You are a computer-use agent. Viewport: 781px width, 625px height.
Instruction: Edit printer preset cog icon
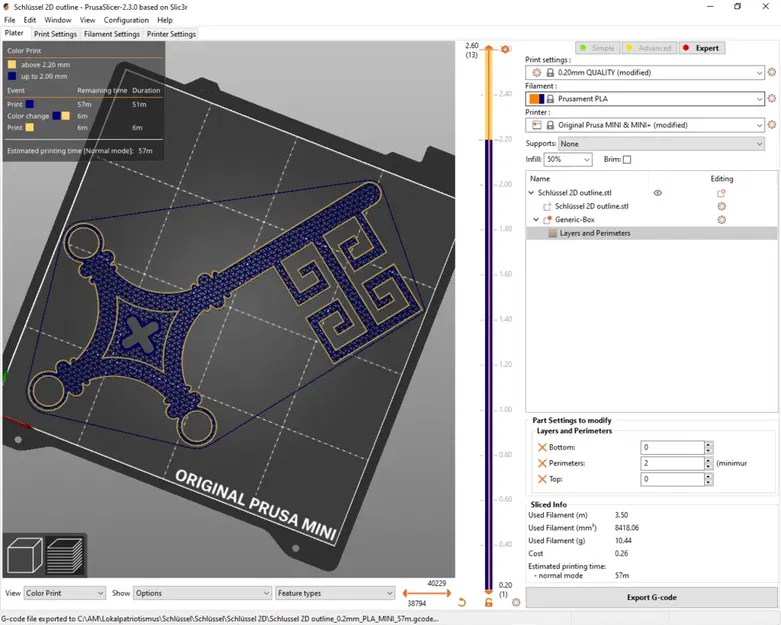[772, 125]
